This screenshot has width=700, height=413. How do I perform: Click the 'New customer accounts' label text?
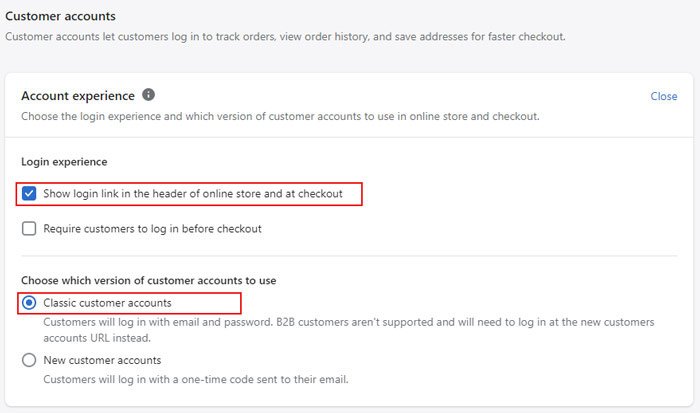click(102, 360)
